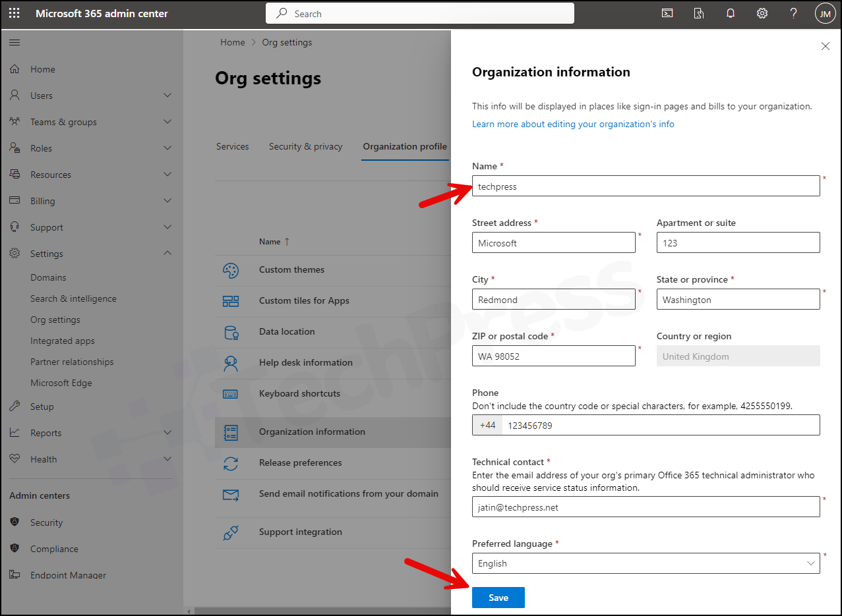This screenshot has width=842, height=616.
Task: Select the Organization profile tab
Action: 405,146
